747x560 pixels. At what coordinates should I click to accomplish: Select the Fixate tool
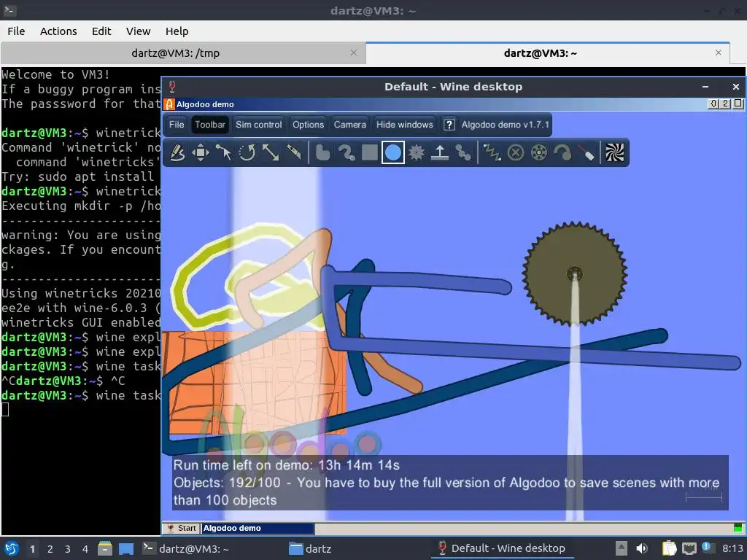click(516, 153)
